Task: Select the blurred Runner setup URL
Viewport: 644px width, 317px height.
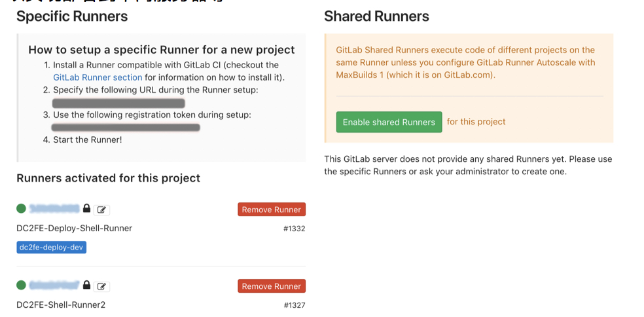Action: click(118, 103)
